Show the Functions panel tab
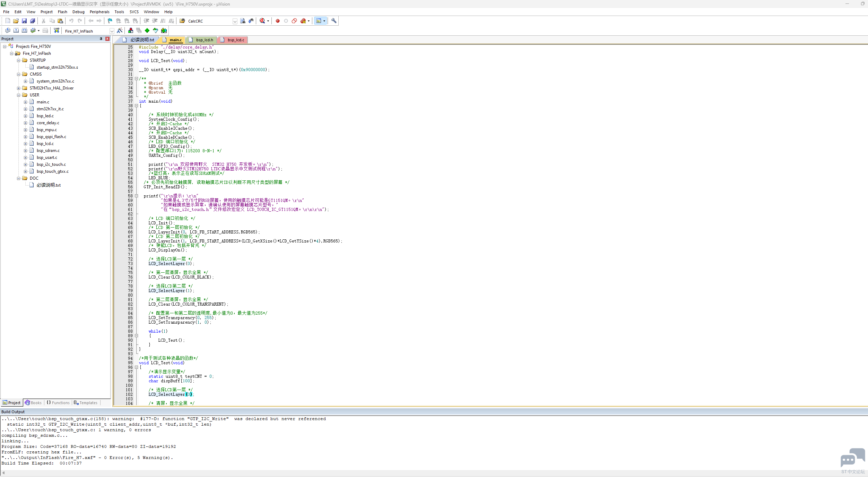This screenshot has width=868, height=477. [58, 403]
